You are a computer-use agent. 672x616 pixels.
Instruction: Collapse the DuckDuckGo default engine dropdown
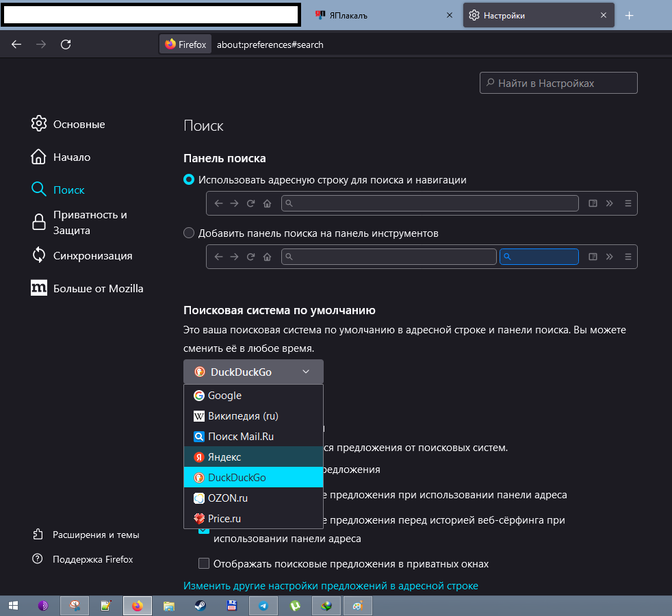[253, 372]
